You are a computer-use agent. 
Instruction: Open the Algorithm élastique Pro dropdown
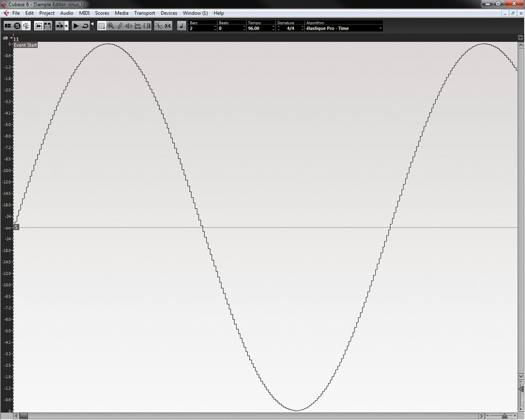(344, 29)
